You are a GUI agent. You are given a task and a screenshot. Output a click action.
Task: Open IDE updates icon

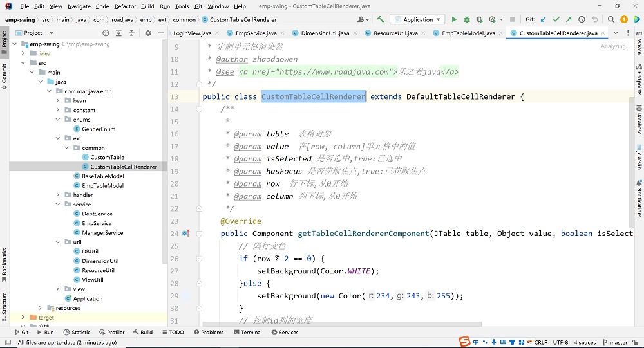pos(624,19)
